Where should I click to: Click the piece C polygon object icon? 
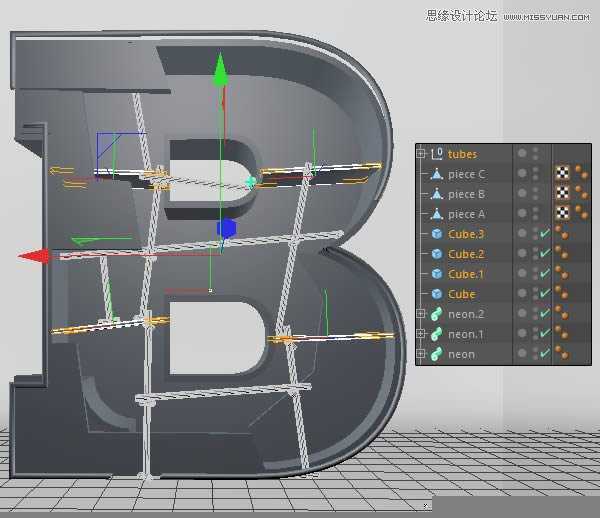[x=437, y=174]
